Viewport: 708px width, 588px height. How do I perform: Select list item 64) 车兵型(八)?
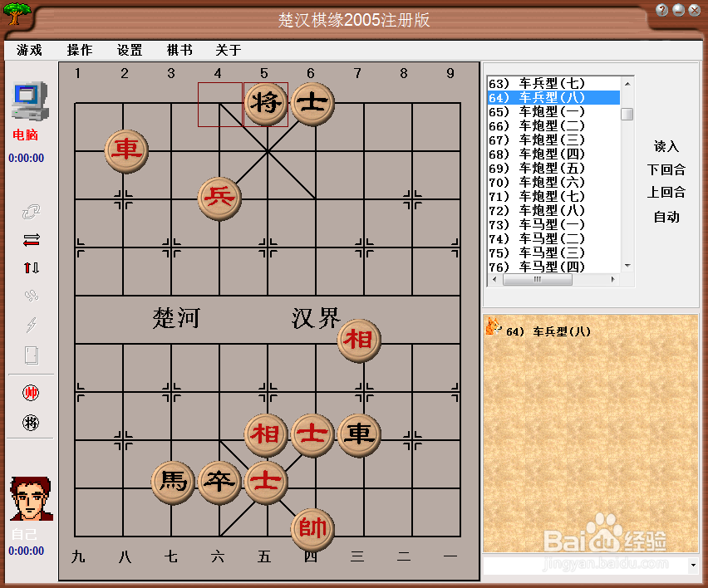(554, 97)
